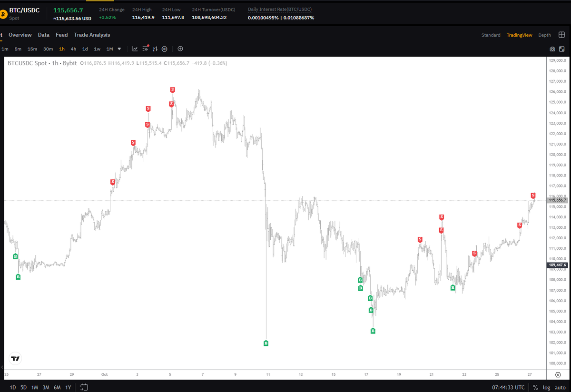Set the 5D date range
The width and height of the screenshot is (571, 392).
(x=24, y=387)
